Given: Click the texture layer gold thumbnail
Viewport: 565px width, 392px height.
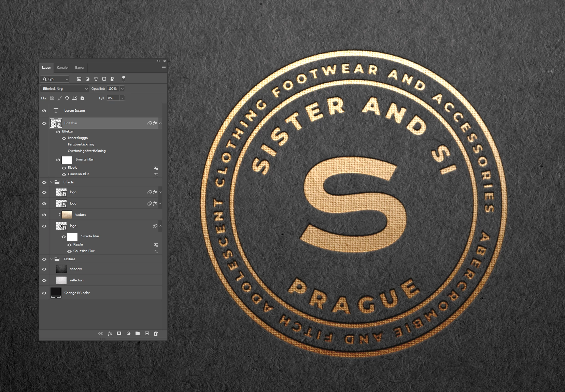Looking at the screenshot, I should coord(67,215).
